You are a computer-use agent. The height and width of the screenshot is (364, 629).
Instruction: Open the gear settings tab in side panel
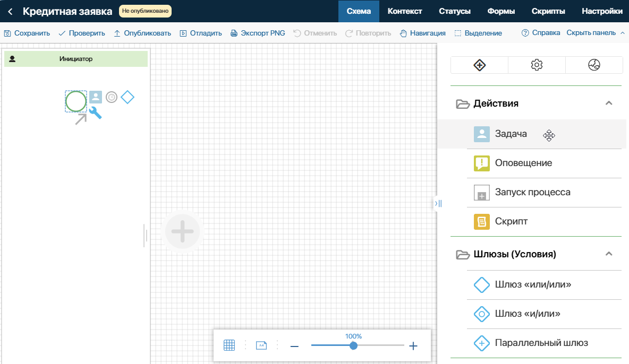coord(537,65)
